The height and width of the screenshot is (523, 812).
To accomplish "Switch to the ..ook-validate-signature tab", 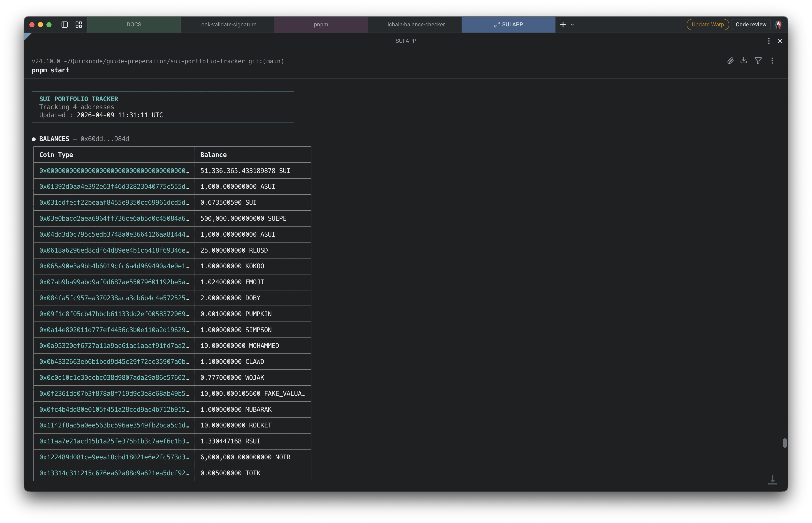I will [227, 24].
